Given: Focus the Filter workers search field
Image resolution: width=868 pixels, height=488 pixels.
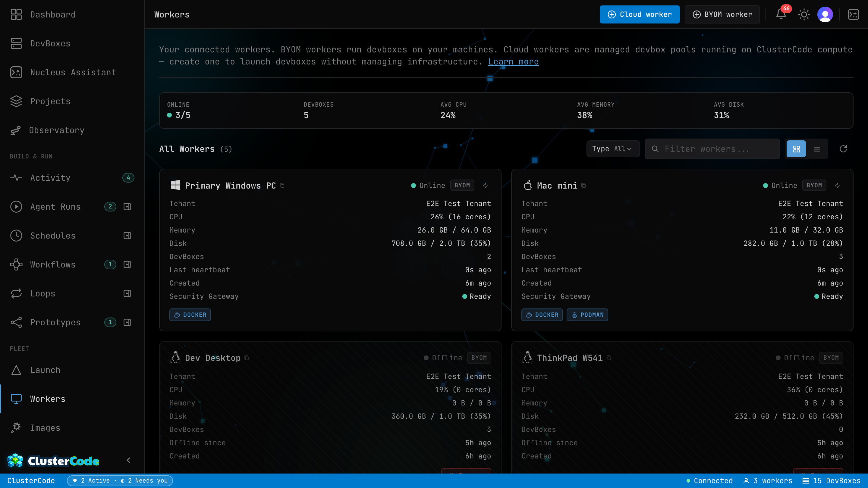Looking at the screenshot, I should click(712, 149).
